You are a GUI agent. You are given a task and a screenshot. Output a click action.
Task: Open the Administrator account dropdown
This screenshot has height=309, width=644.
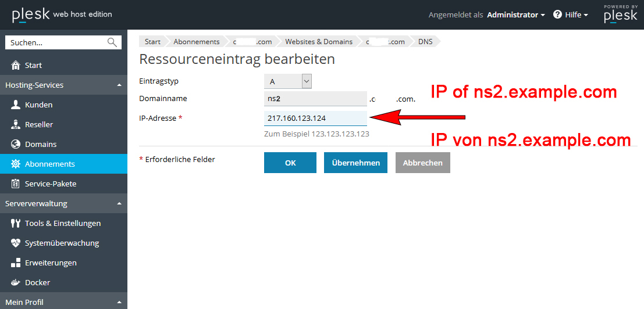(515, 15)
